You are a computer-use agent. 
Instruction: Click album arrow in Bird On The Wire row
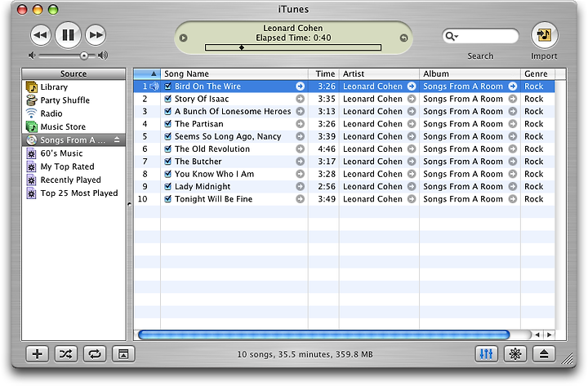click(x=513, y=87)
